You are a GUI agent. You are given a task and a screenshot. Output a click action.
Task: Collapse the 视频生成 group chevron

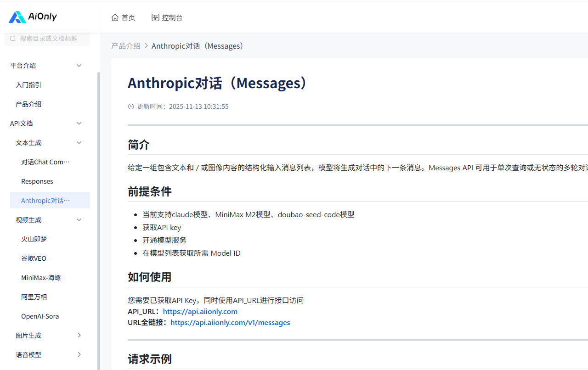click(79, 220)
